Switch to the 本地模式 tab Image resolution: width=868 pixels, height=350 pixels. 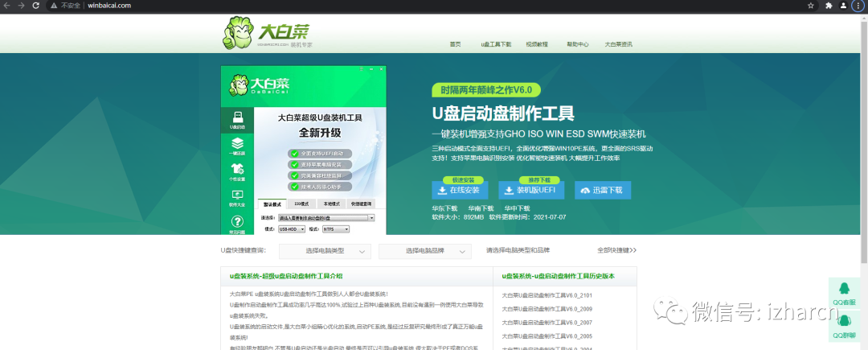(x=331, y=204)
